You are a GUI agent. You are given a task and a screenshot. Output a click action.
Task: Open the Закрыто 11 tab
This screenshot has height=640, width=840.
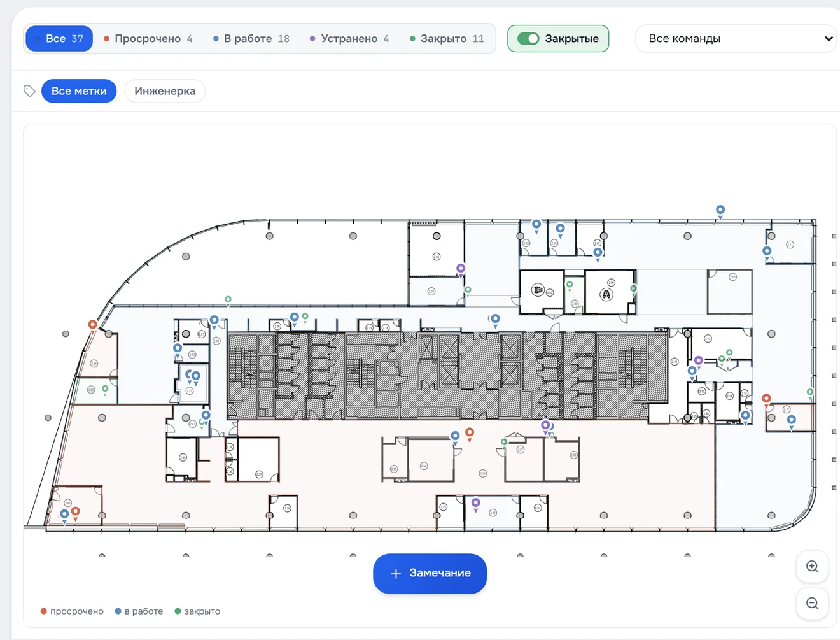[x=447, y=39]
